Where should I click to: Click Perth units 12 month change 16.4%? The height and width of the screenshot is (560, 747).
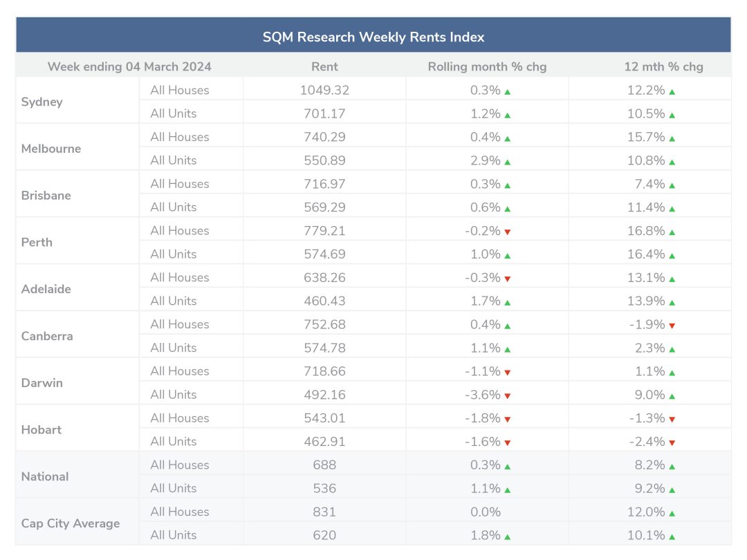point(646,254)
